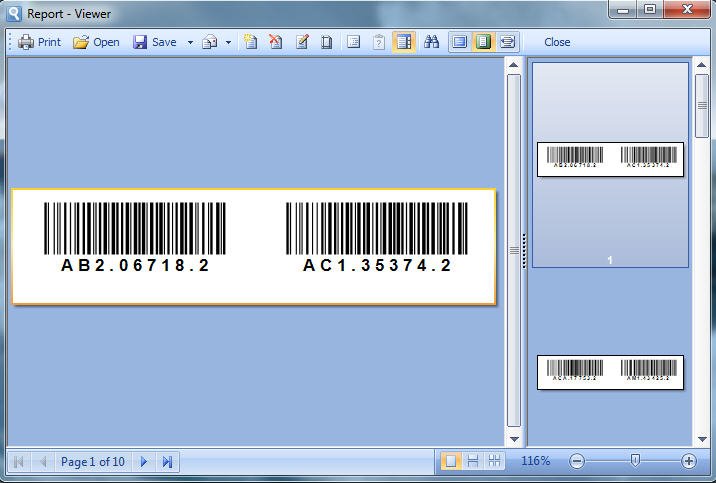Viewport: 716px width, 483px height.
Task: Select multiple pages view mode
Action: coord(495,461)
